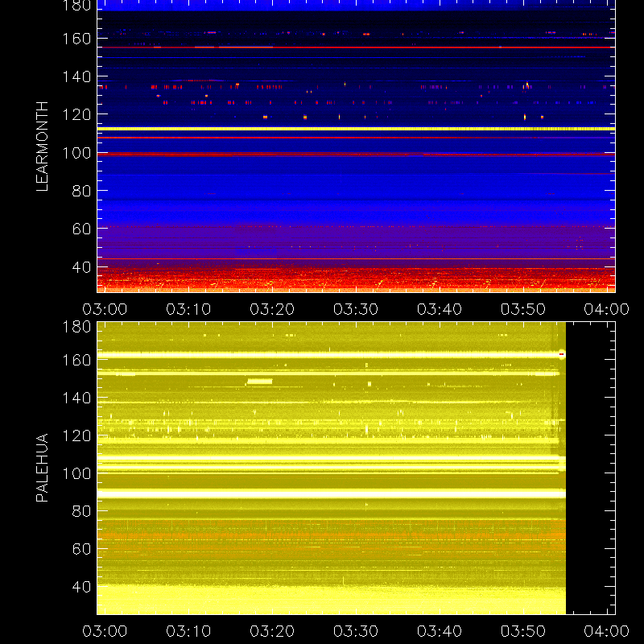Screen dimensions: 644x644
Task: Click the 03:40 time label under Palehua plot
Action: click(440, 631)
